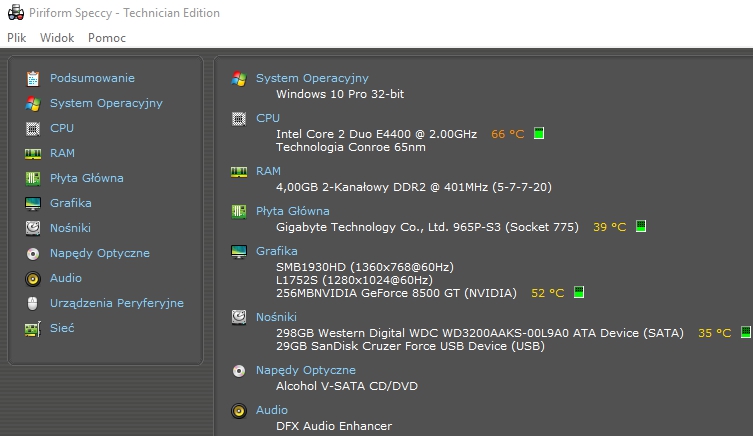The image size is (753, 436).
Task: Click the Grafika heading in summary panel
Action: click(x=277, y=251)
